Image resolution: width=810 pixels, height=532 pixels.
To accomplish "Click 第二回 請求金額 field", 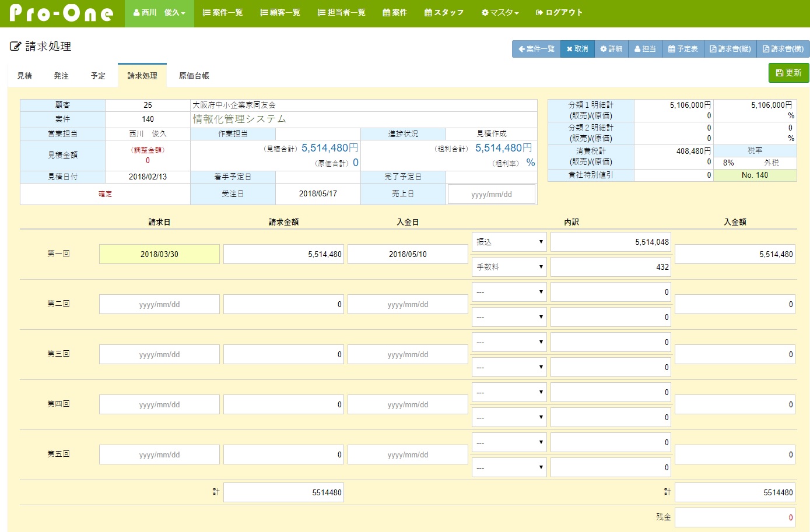I will (283, 304).
